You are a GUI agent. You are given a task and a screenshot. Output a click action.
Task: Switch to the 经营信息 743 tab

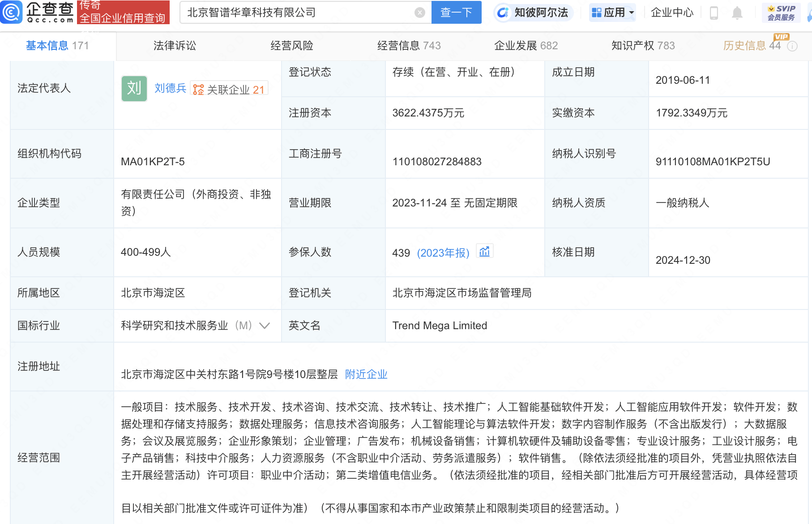pyautogui.click(x=409, y=46)
